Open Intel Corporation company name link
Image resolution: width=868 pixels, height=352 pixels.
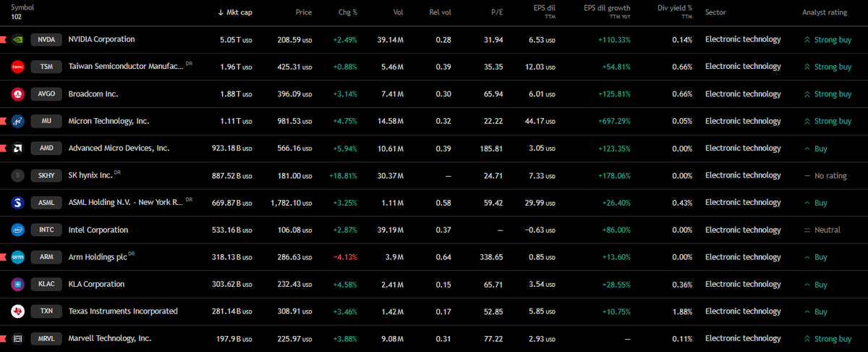tap(98, 230)
